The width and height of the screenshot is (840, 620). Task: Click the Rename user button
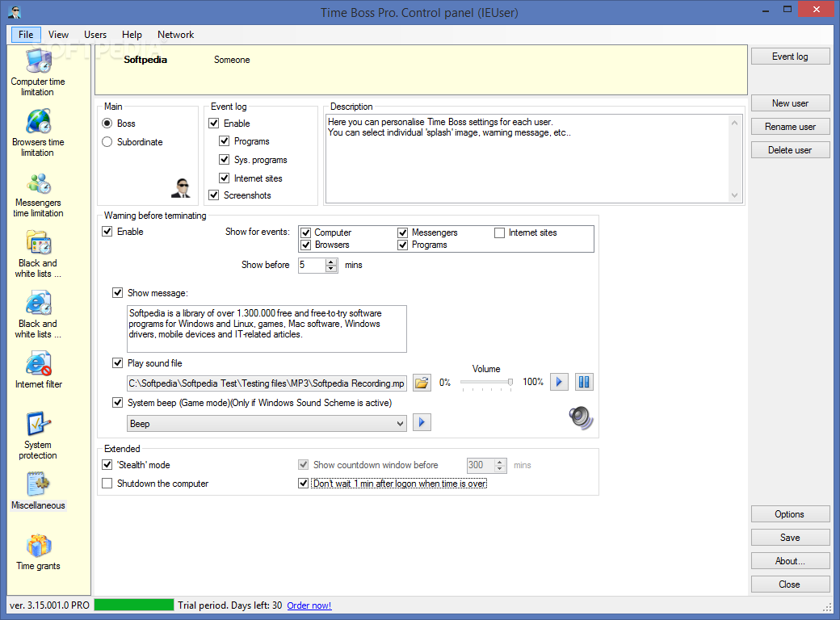[790, 127]
